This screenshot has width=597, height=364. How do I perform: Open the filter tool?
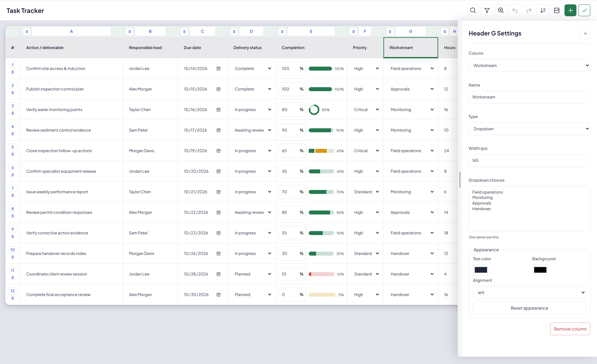(x=487, y=10)
